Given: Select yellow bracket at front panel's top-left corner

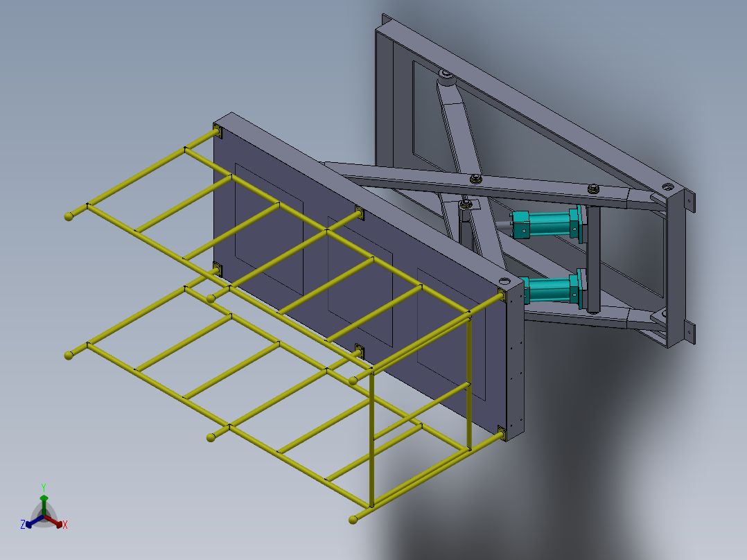Looking at the screenshot, I should pos(218,130).
